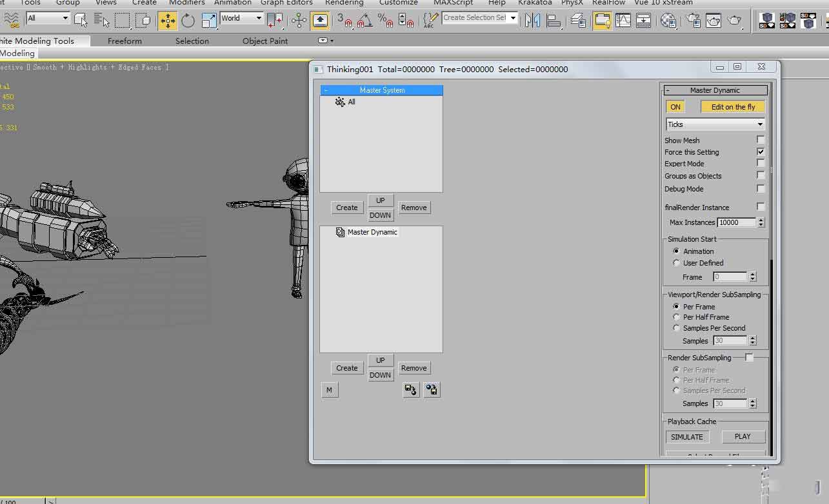
Task: Open the Curve Editor icon
Action: coord(623,21)
